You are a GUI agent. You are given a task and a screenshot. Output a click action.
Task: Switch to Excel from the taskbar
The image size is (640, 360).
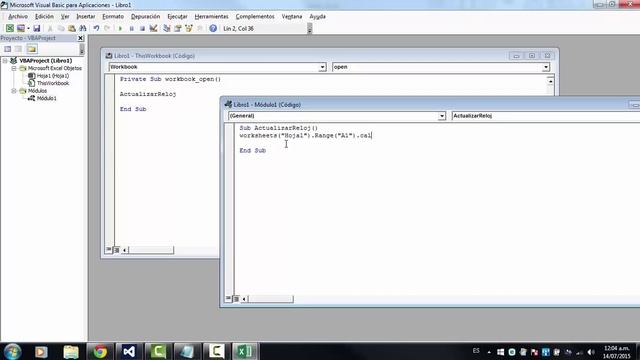[x=245, y=351]
